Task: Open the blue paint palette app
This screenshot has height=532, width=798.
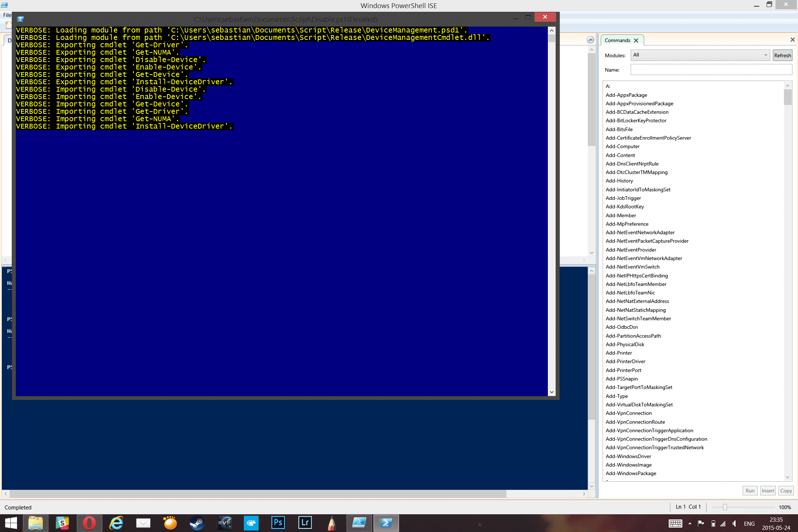Action: pyautogui.click(x=251, y=523)
